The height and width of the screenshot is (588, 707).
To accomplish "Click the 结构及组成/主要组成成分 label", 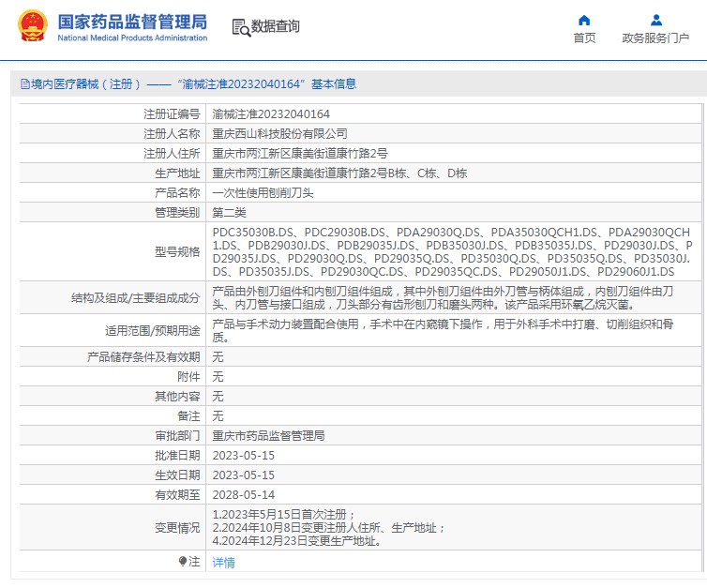I will tap(136, 298).
